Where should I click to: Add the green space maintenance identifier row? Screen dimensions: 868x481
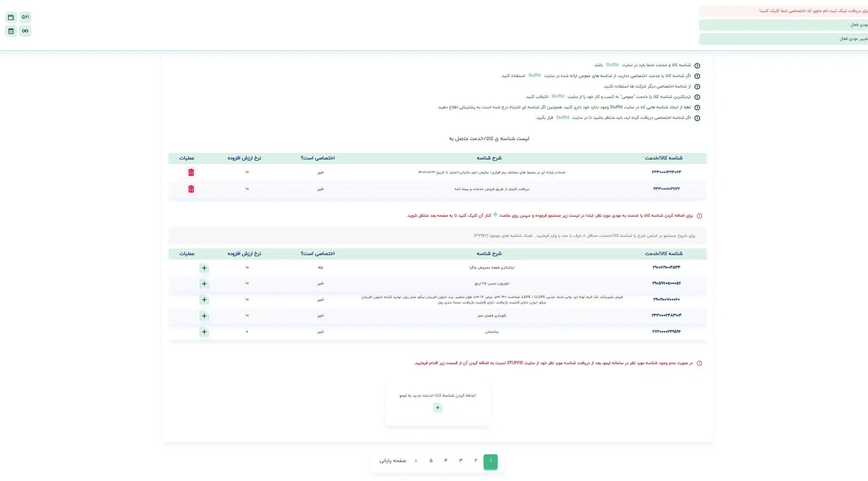(x=204, y=316)
